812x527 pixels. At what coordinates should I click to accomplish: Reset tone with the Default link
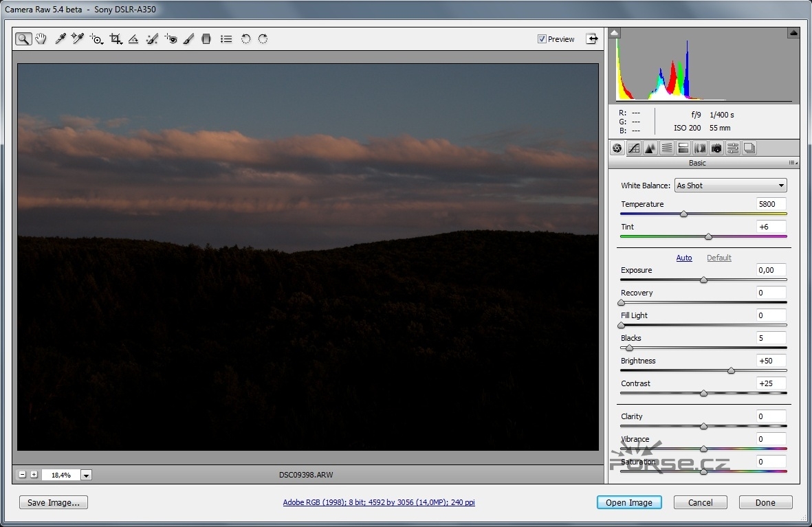718,257
